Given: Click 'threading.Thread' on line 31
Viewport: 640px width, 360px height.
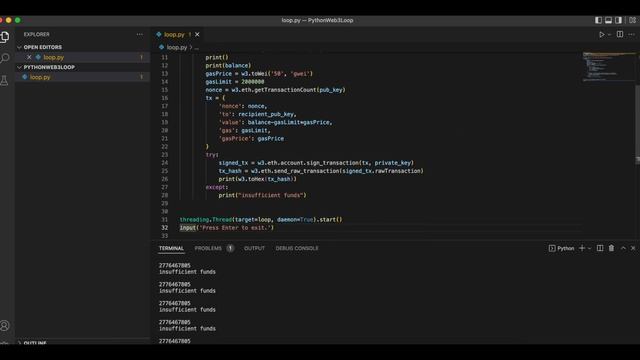Looking at the screenshot, I should [206, 220].
